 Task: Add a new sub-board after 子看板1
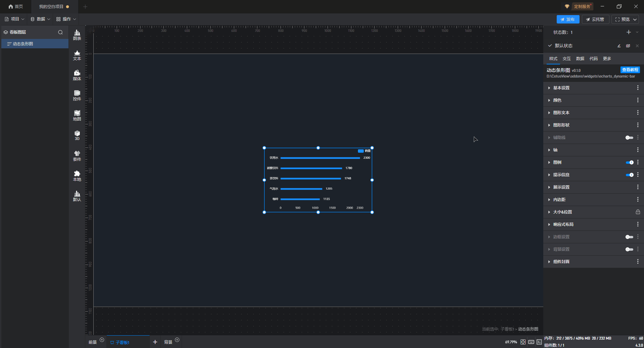pyautogui.click(x=155, y=342)
